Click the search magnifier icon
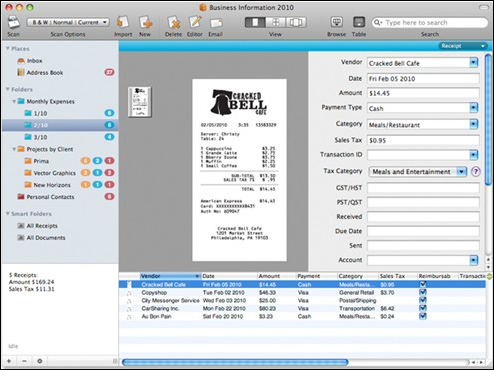The width and height of the screenshot is (494, 370). pos(377,23)
